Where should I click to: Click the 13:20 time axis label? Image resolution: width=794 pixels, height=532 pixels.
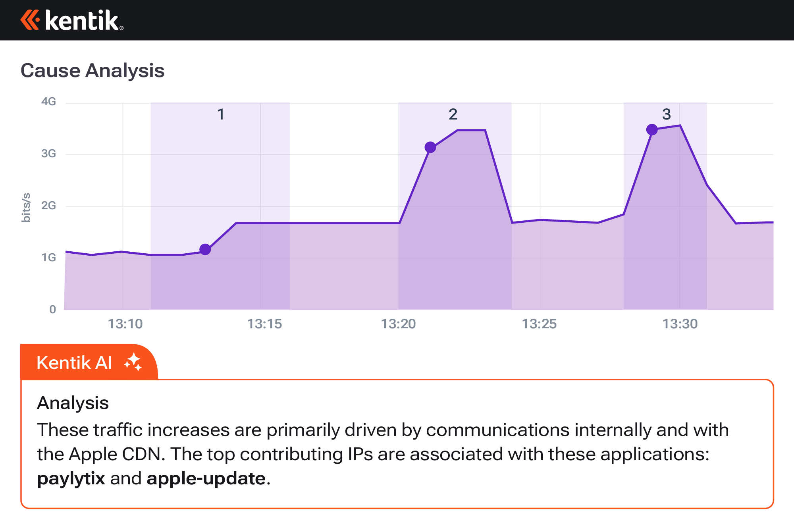(398, 324)
